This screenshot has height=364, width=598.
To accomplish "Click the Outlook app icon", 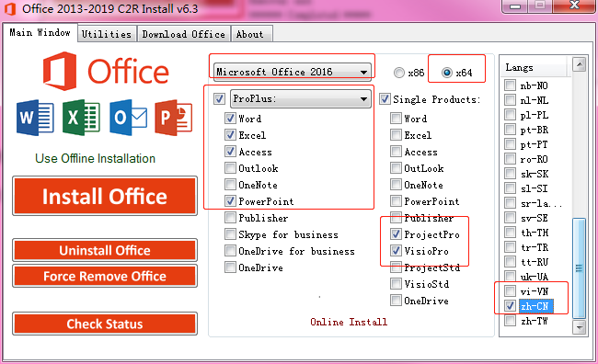I will click(128, 118).
